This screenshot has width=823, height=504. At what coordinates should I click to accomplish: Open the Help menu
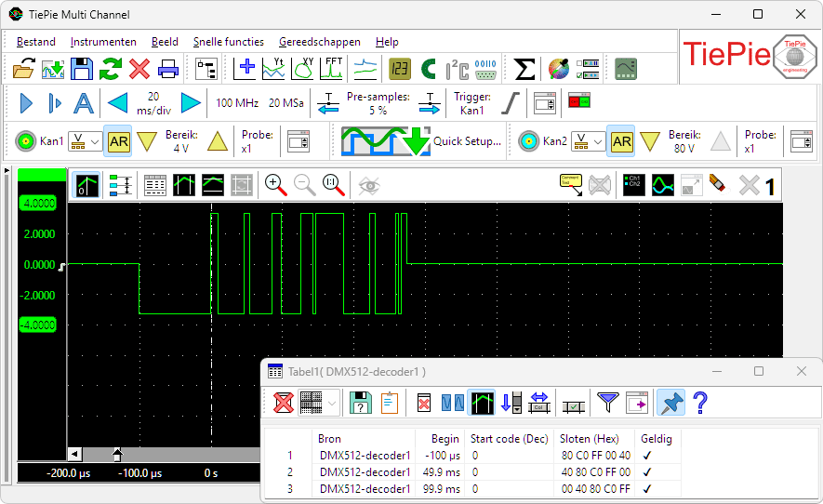point(387,42)
